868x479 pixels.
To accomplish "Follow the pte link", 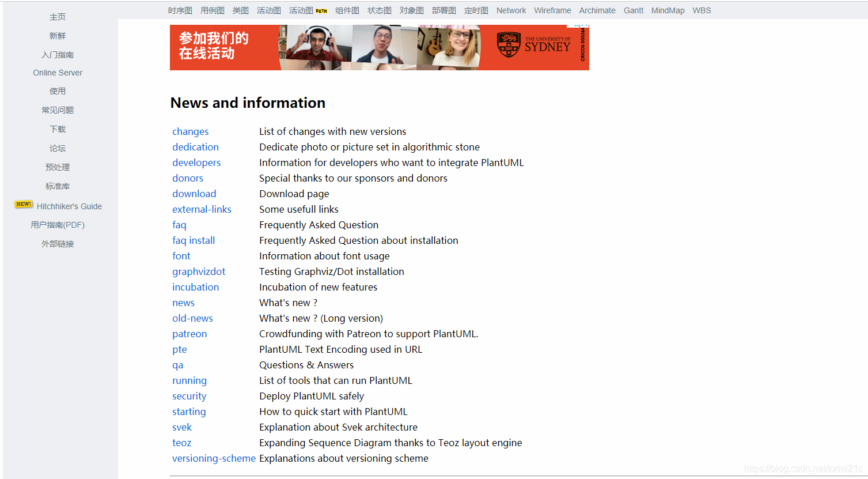I will (180, 349).
